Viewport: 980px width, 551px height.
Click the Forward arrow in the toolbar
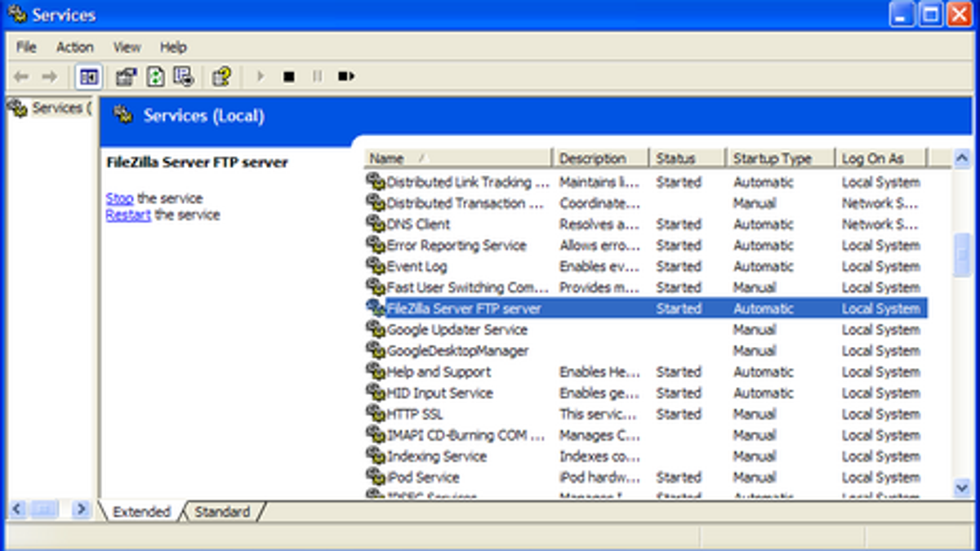[x=49, y=77]
